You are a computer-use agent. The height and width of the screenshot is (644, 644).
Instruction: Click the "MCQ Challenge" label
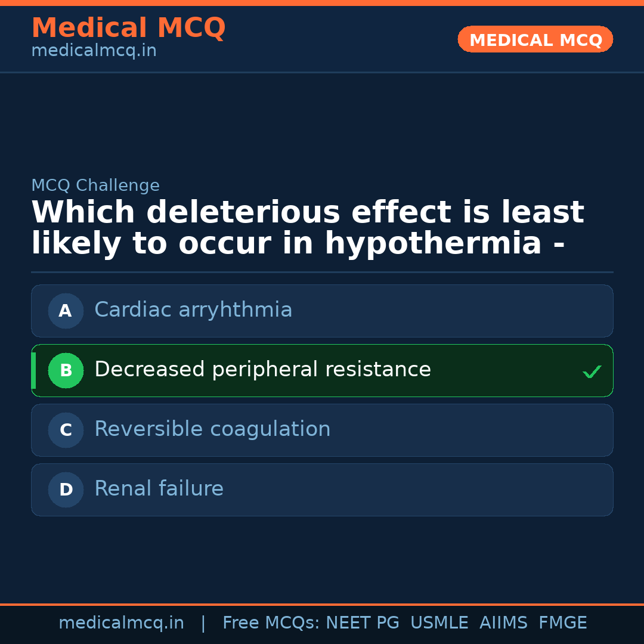[x=95, y=185]
